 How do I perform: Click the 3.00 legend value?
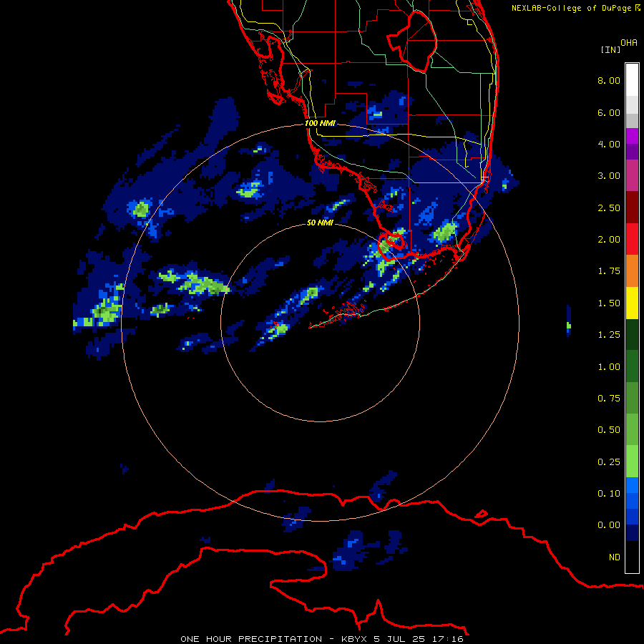coord(609,176)
